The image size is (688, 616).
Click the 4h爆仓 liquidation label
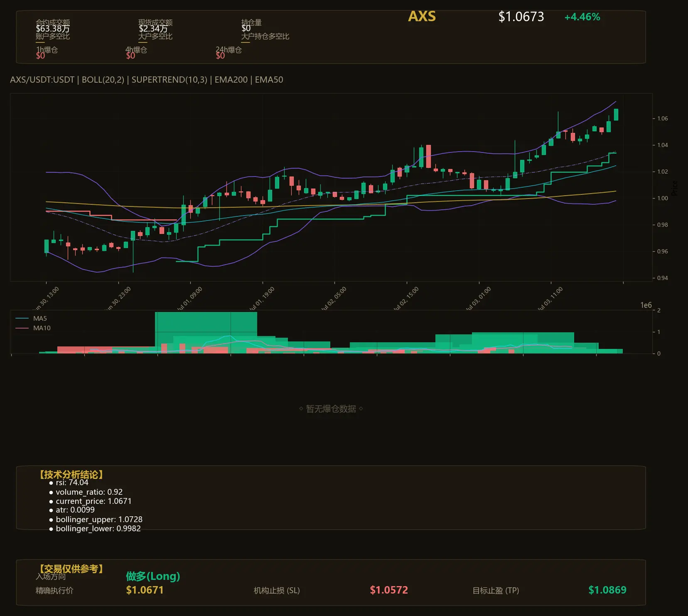(x=136, y=50)
